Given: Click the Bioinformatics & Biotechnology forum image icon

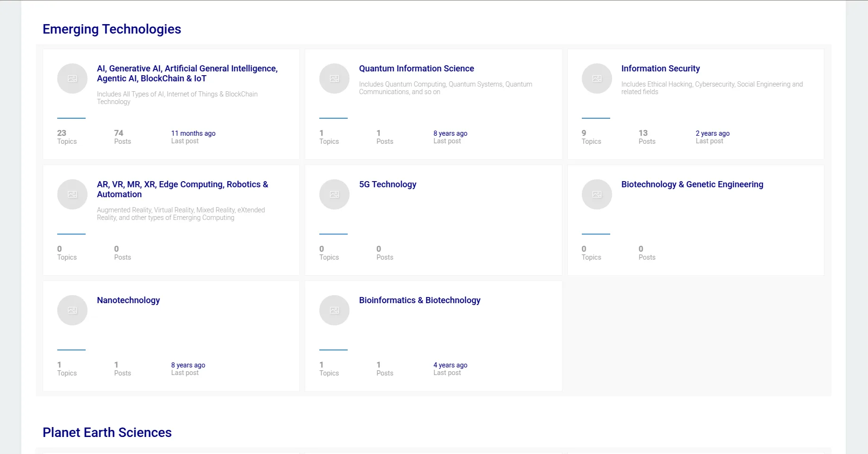Looking at the screenshot, I should 334,310.
